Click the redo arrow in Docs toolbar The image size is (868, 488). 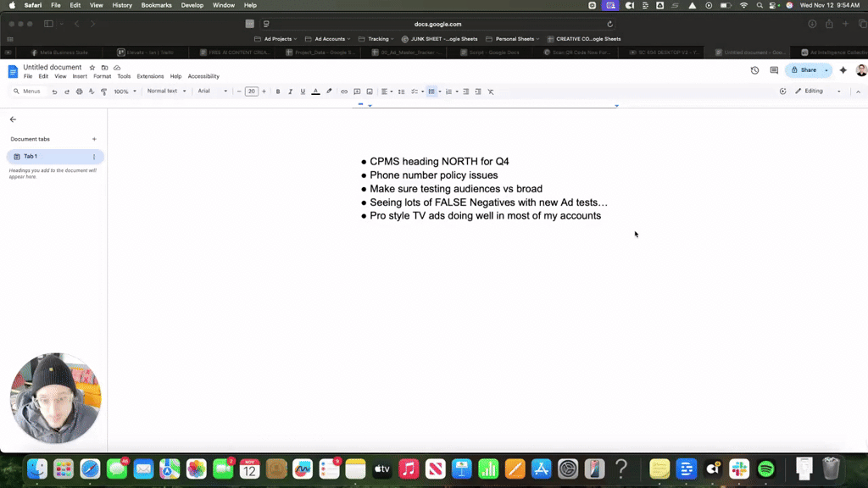tap(67, 91)
